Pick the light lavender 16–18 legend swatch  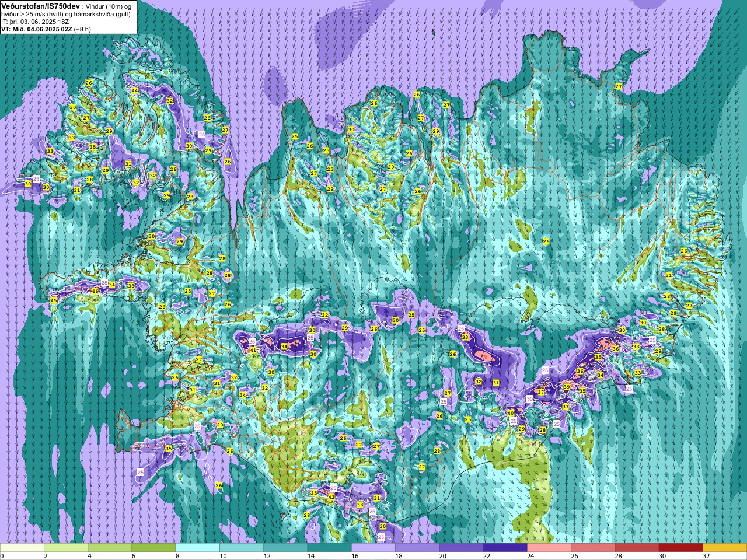373,548
